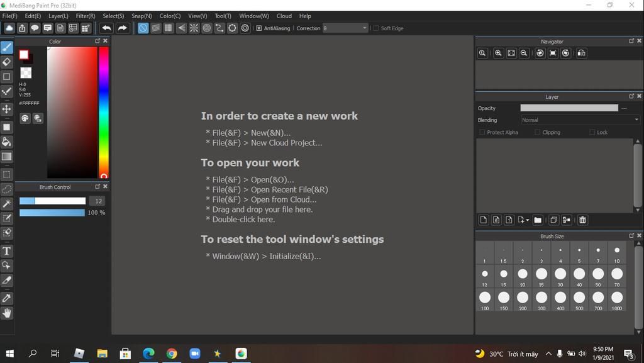Screen dimensions: 644x363
Task: Enable crisscross grid snap
Action: coord(169,28)
